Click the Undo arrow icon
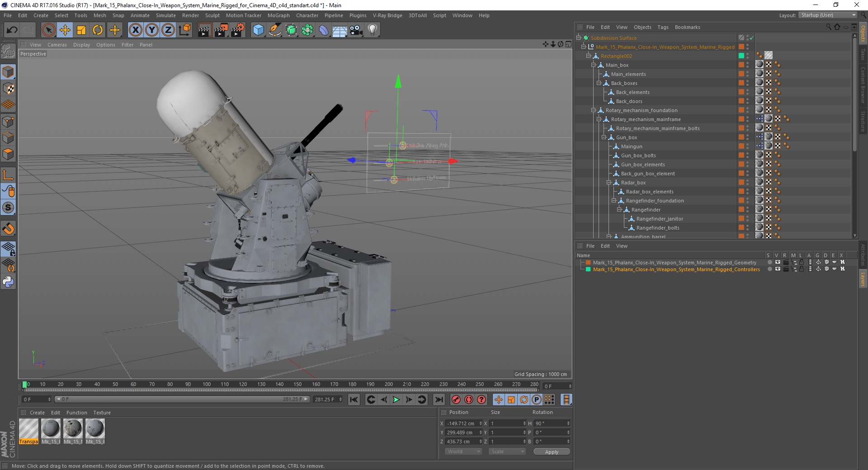 (x=12, y=30)
